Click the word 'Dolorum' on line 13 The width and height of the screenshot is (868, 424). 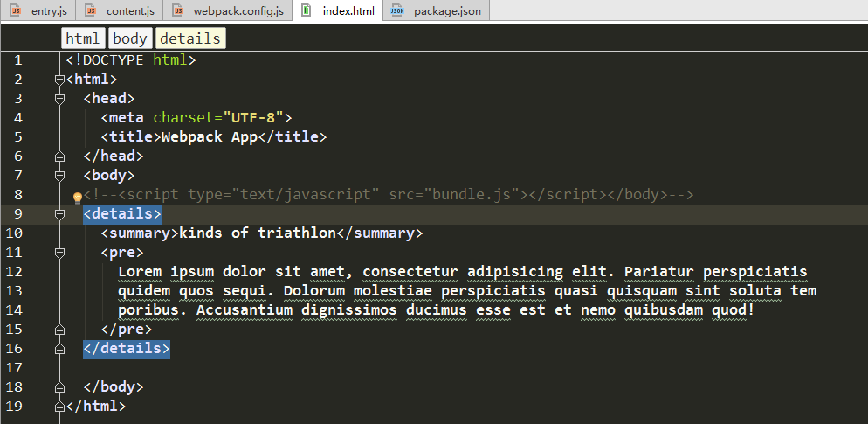click(313, 291)
